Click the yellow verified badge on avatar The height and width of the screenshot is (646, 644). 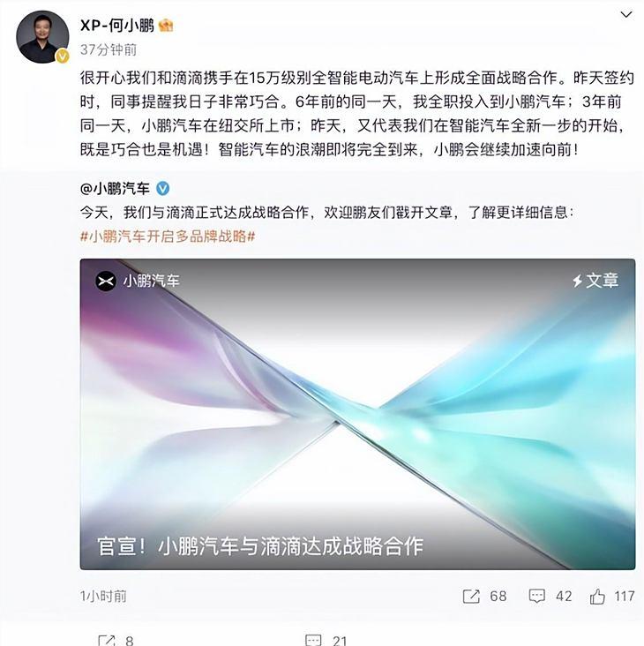click(62, 56)
